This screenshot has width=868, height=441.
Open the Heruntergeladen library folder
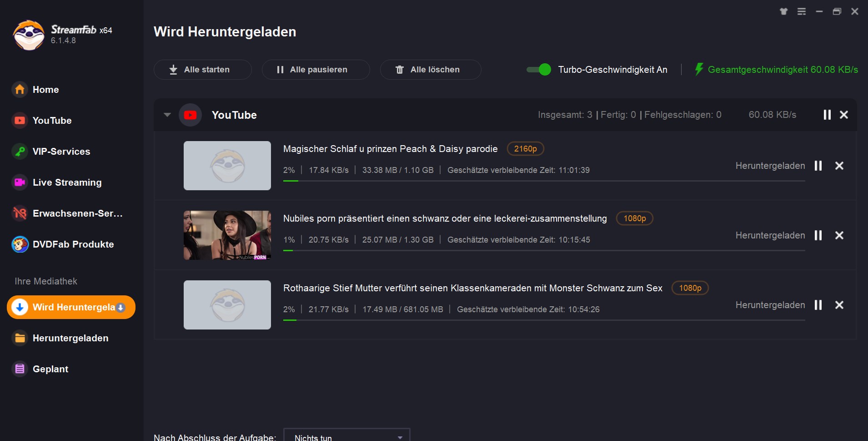71,338
